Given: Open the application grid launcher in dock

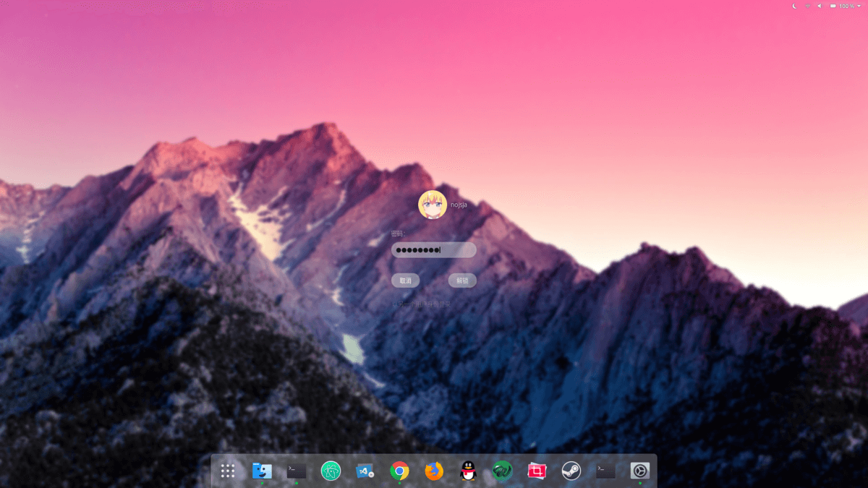Looking at the screenshot, I should tap(228, 471).
